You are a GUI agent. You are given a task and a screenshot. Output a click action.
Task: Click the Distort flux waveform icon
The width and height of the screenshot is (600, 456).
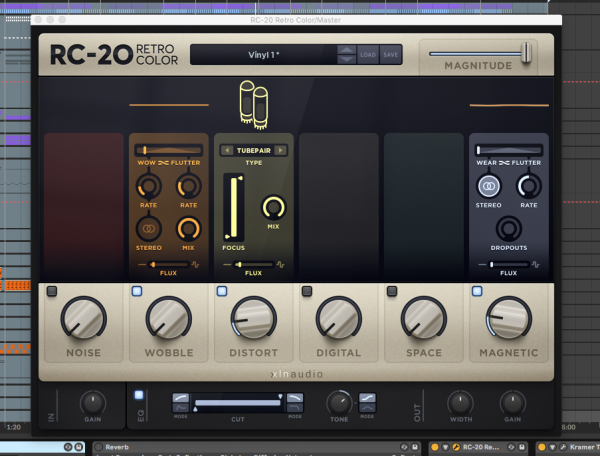281,264
